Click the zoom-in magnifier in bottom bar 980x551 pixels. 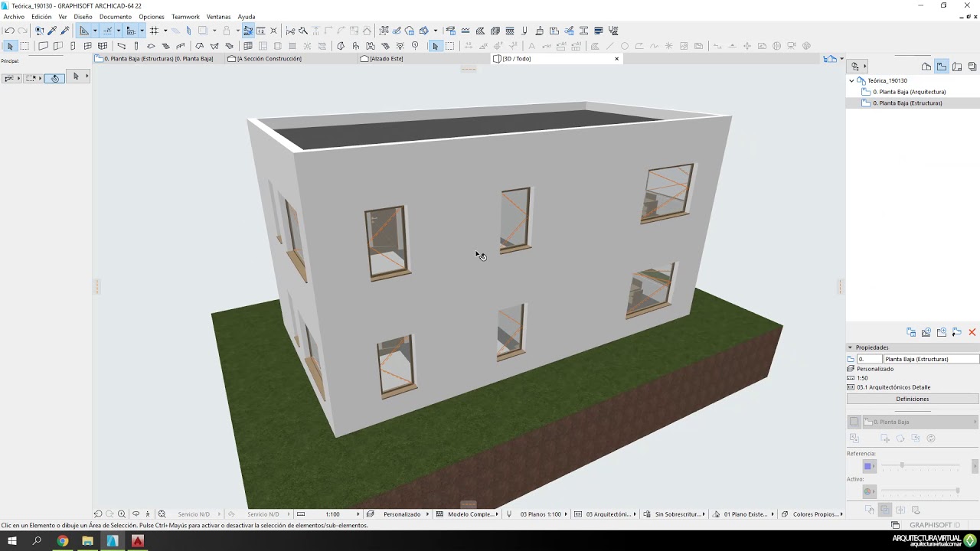[121, 514]
